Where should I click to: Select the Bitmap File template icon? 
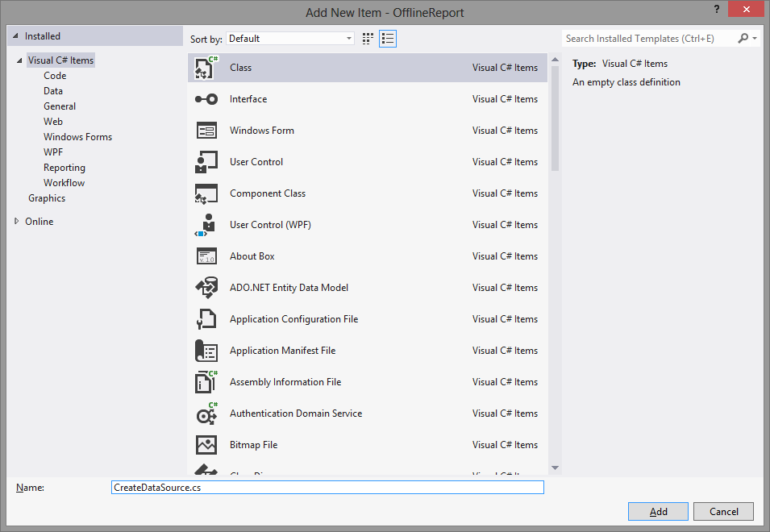205,444
